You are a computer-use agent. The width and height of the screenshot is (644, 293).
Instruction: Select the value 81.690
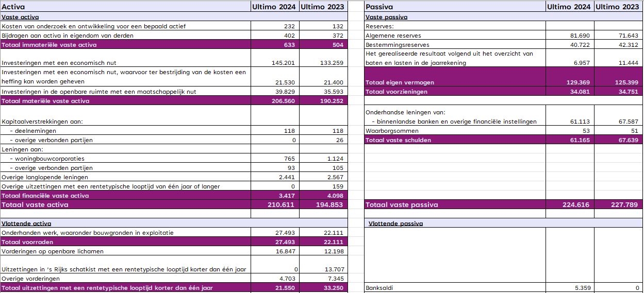580,36
